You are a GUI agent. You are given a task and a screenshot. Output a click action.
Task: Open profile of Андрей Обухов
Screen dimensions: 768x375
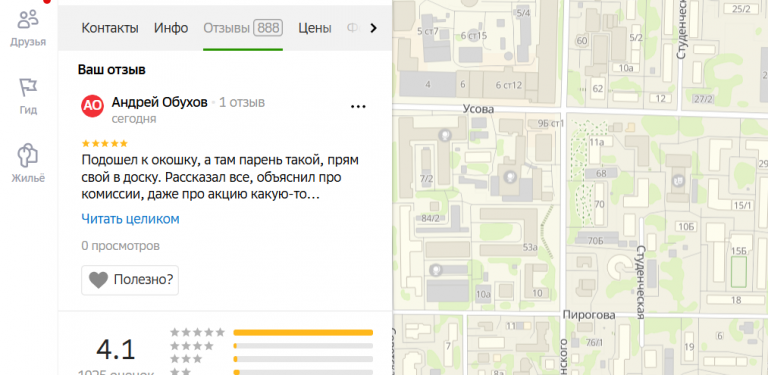[x=160, y=102]
